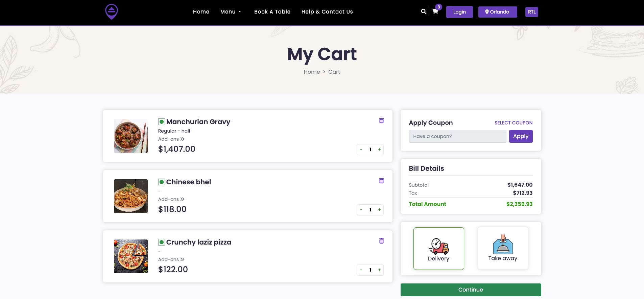Select the Delivery order option
Image resolution: width=644 pixels, height=299 pixels.
[438, 249]
